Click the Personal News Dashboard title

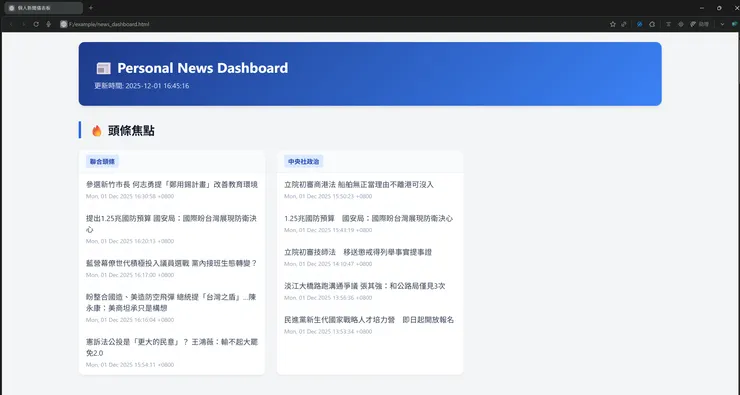[x=202, y=68]
